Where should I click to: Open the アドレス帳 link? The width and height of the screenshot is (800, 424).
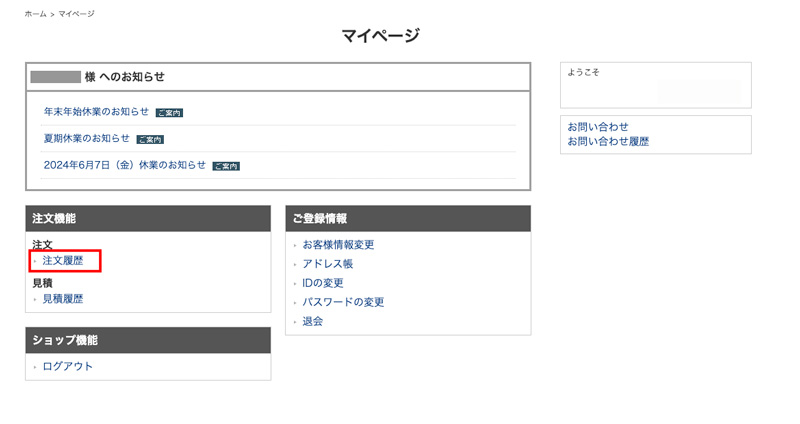(328, 264)
